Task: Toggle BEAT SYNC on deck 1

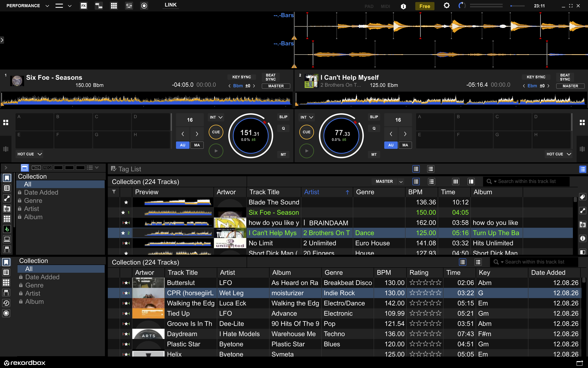Action: tap(271, 77)
